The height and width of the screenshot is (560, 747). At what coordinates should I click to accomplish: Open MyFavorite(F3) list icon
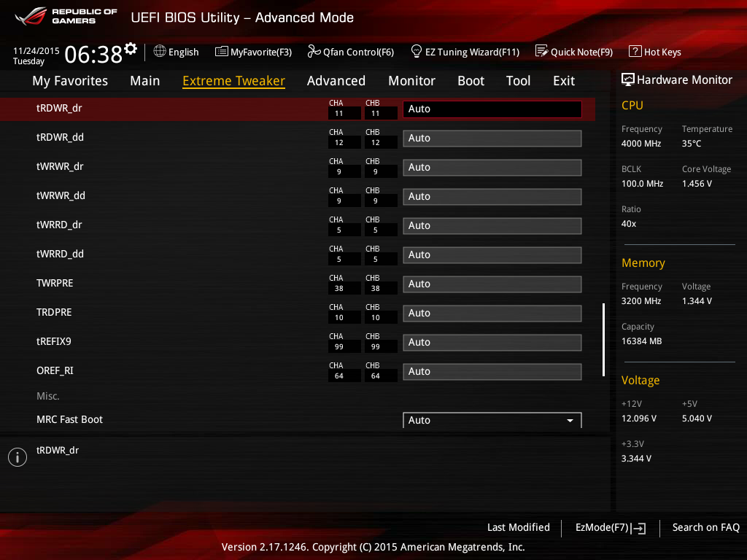(x=221, y=52)
